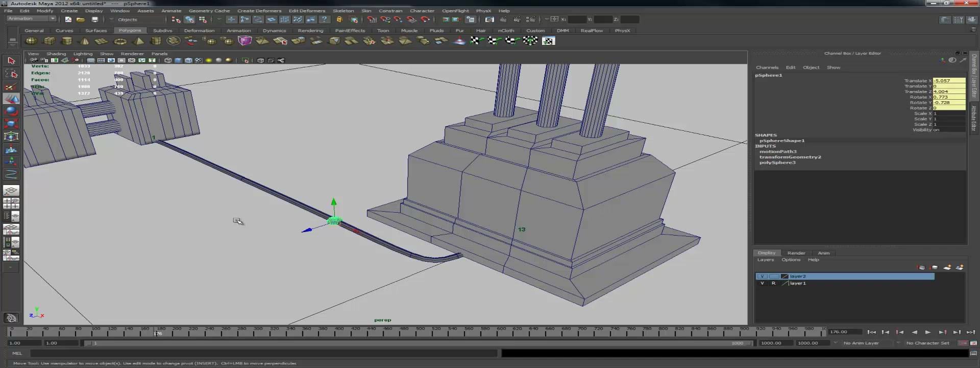The image size is (980, 368).
Task: Select the Rotate tool in the toolbox
Action: coord(11,111)
